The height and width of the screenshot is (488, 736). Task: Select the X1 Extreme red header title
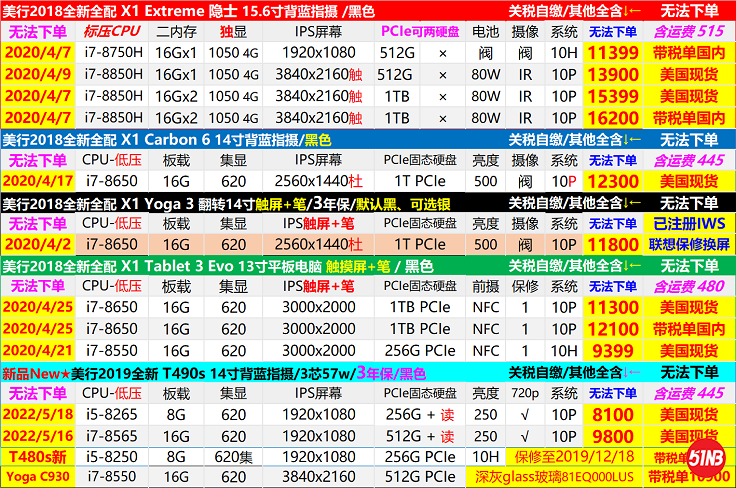tap(190, 11)
